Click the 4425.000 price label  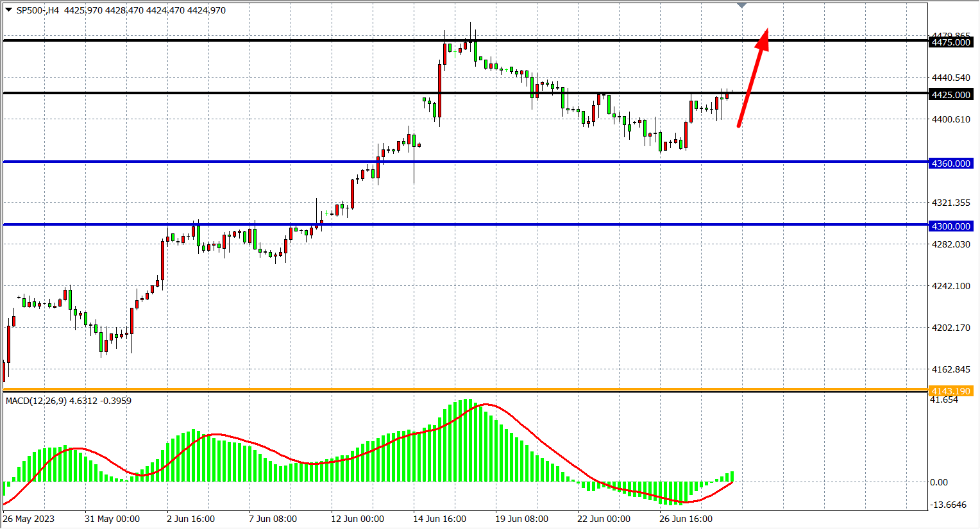point(950,95)
